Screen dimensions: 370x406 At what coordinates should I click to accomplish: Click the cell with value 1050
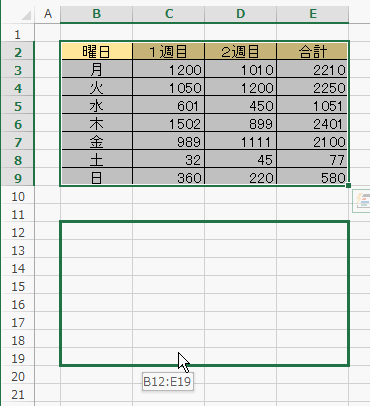169,88
